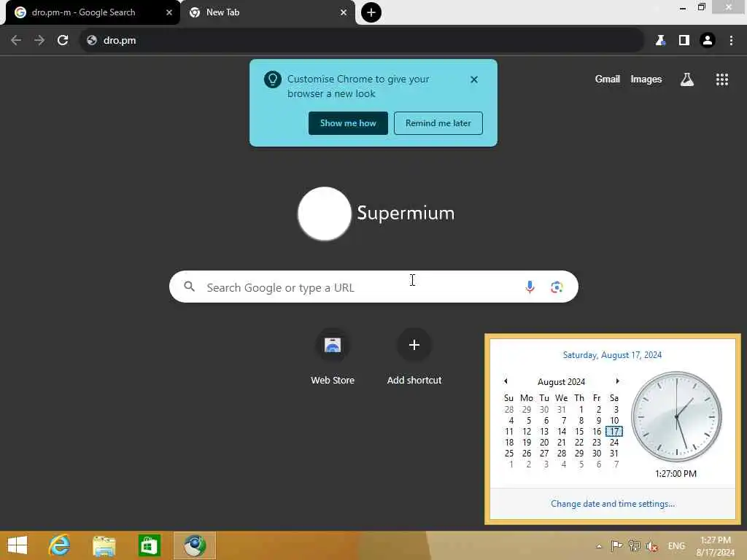
Task: Open the Google apps grid
Action: 722,79
